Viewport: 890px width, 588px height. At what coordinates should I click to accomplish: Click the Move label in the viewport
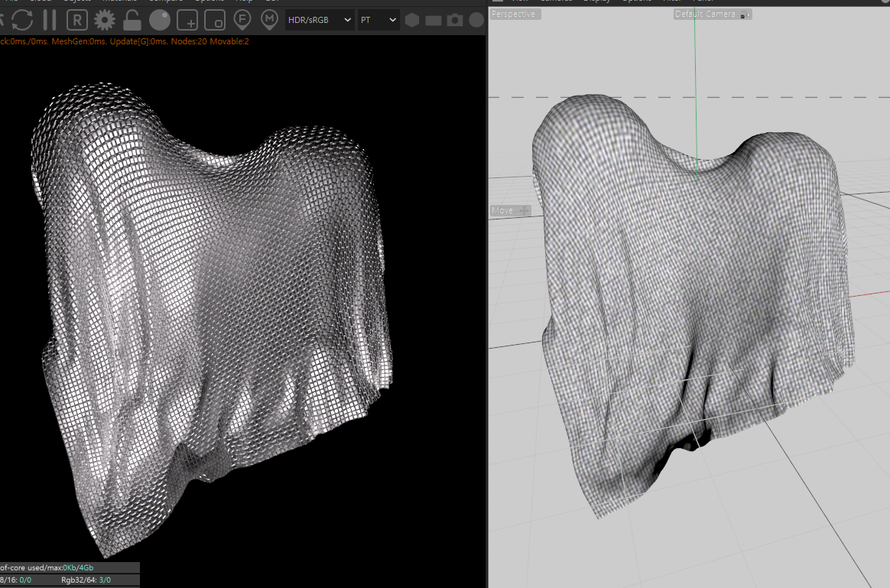pyautogui.click(x=502, y=210)
